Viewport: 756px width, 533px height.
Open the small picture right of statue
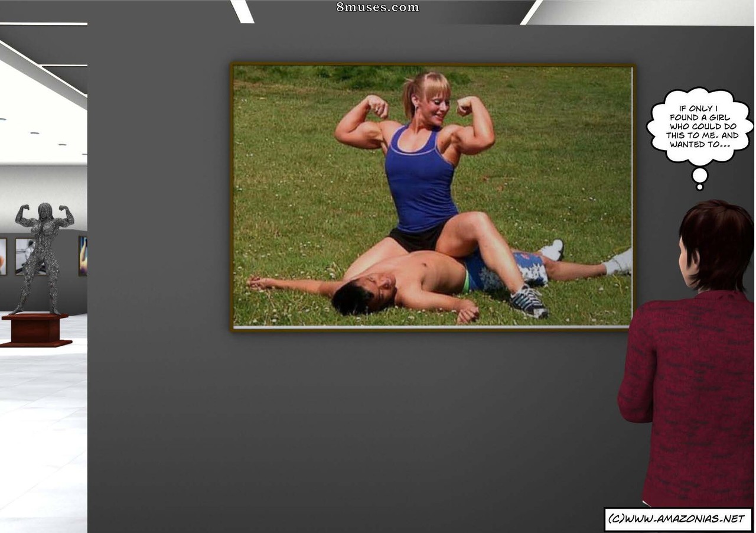click(x=83, y=256)
